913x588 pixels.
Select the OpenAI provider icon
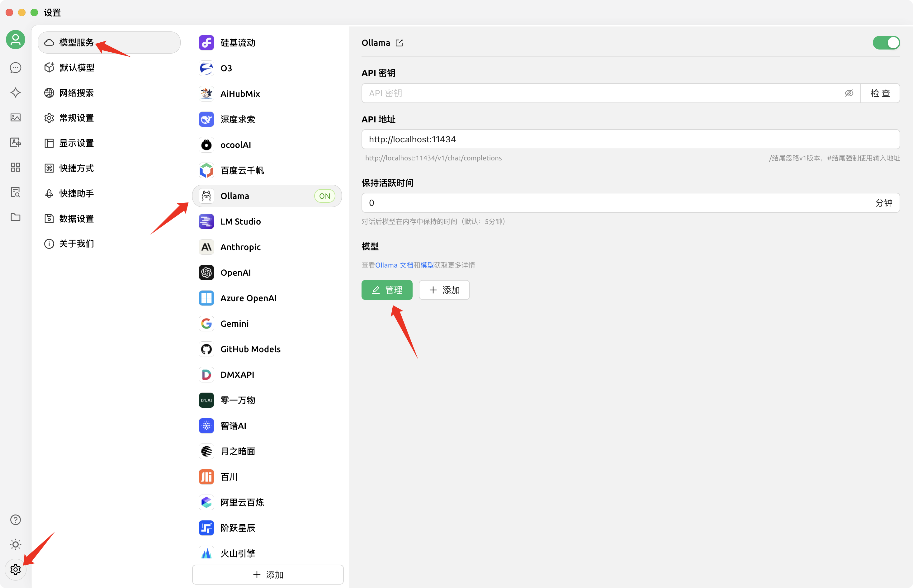click(x=206, y=273)
